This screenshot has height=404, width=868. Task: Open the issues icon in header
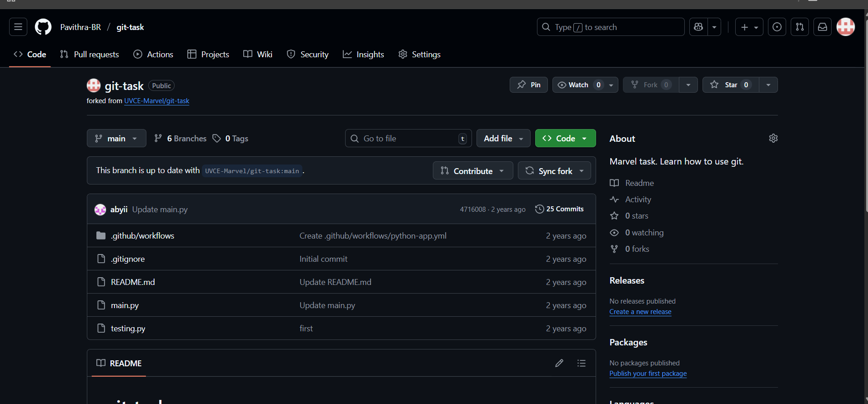pos(777,27)
